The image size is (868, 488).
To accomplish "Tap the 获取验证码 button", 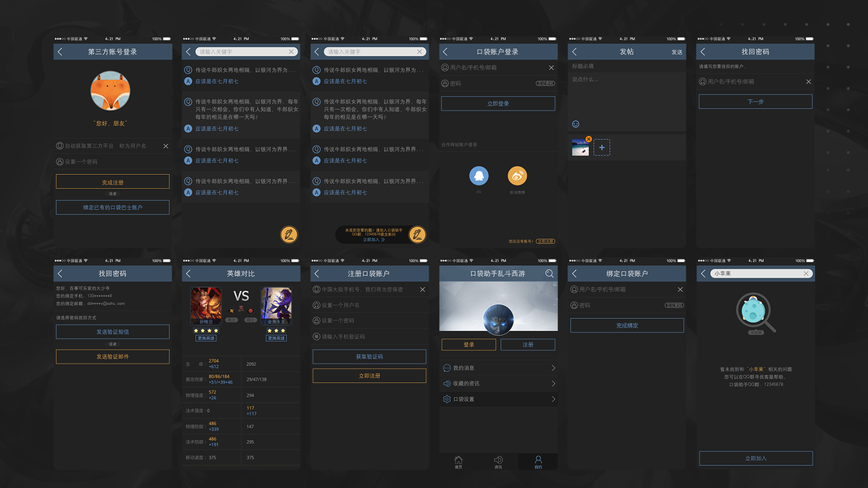I will pos(369,357).
